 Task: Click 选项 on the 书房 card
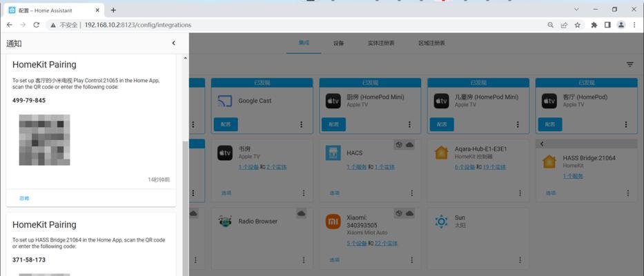226,193
